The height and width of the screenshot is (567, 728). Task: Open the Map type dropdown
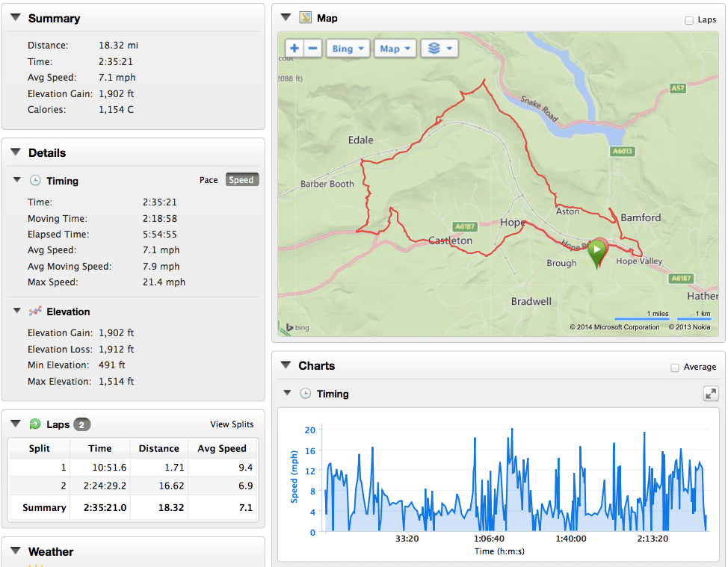tap(395, 49)
